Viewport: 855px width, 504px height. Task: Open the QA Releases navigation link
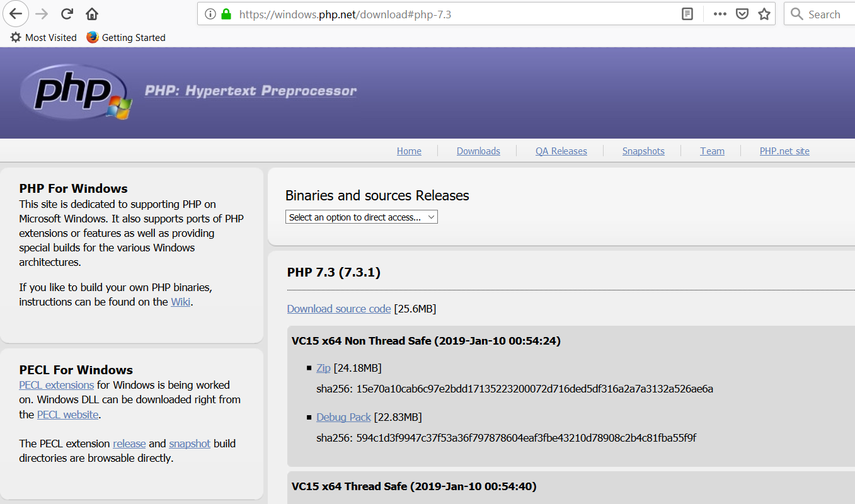coord(561,151)
